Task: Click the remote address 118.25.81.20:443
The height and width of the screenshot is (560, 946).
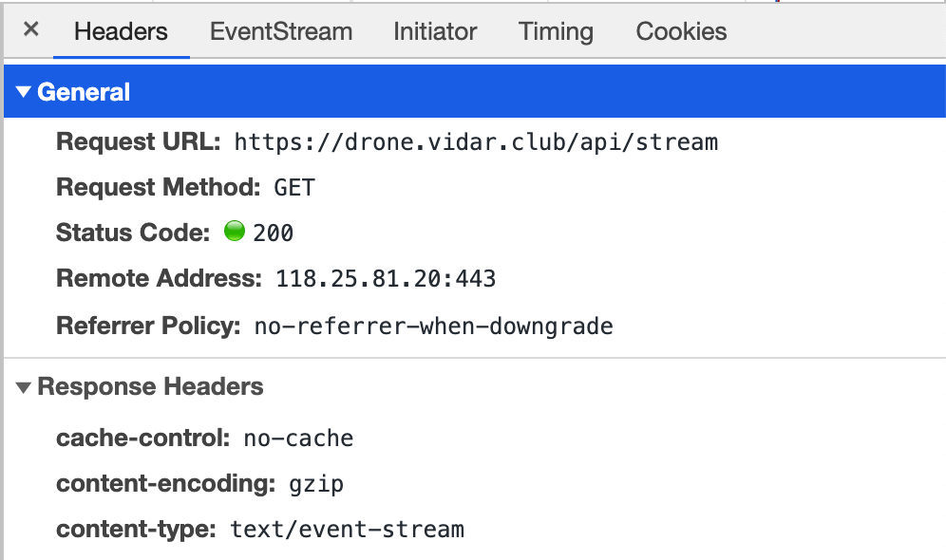Action: (386, 279)
